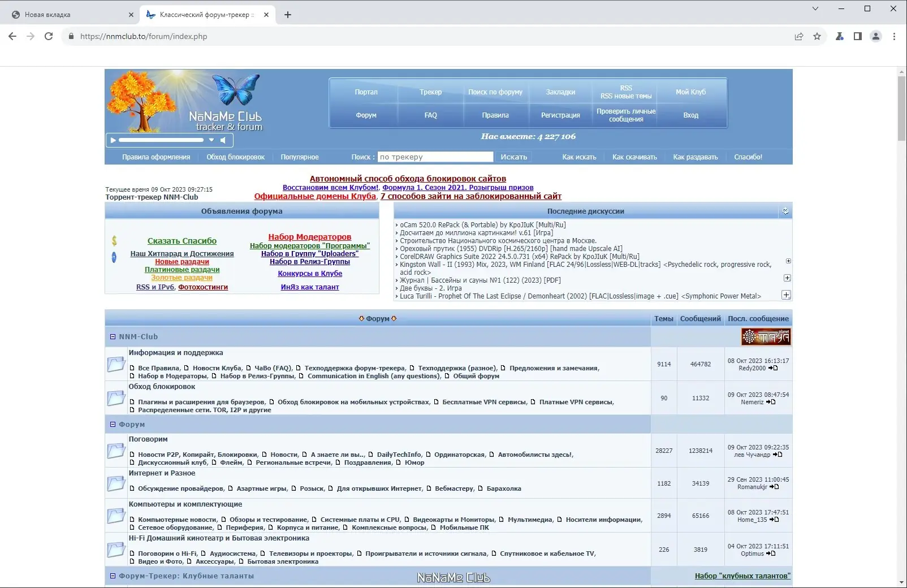Open the tab search chevron in title bar
Image resolution: width=907 pixels, height=588 pixels.
point(815,8)
